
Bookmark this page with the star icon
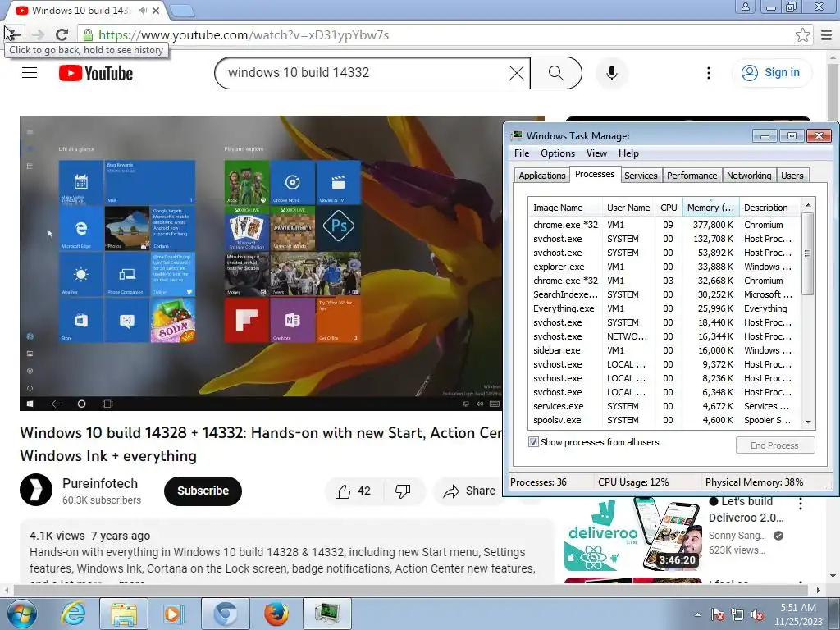(x=802, y=34)
